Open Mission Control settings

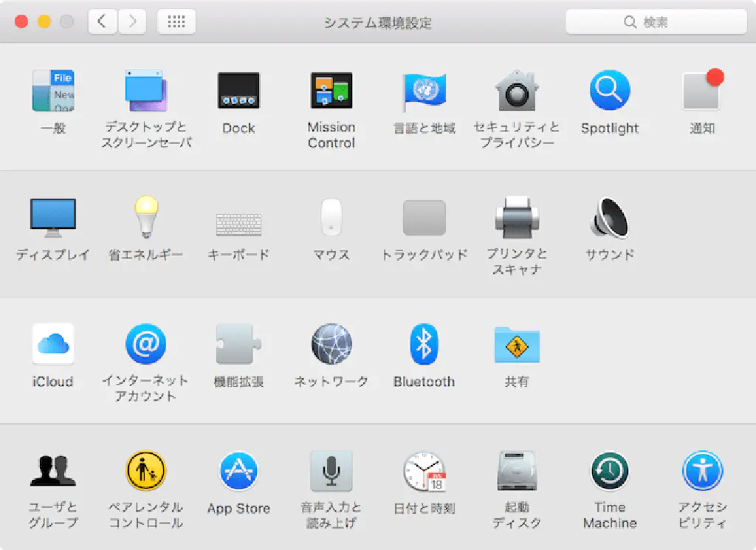[331, 92]
